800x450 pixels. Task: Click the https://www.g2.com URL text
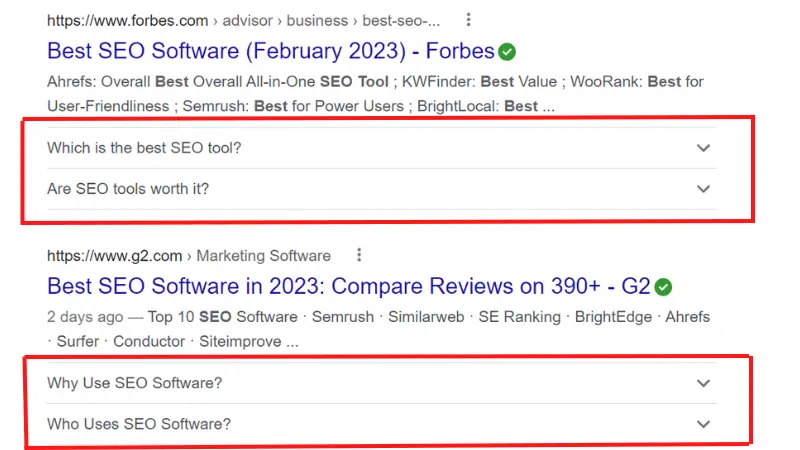pos(114,256)
